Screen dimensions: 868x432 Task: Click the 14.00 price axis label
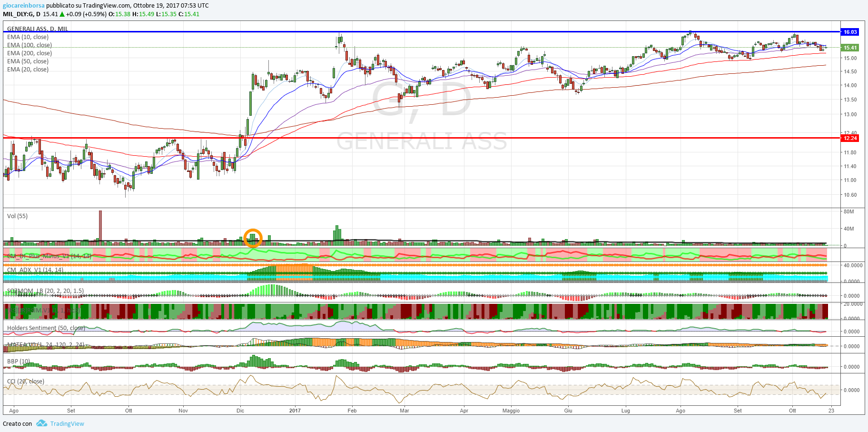[x=850, y=85]
